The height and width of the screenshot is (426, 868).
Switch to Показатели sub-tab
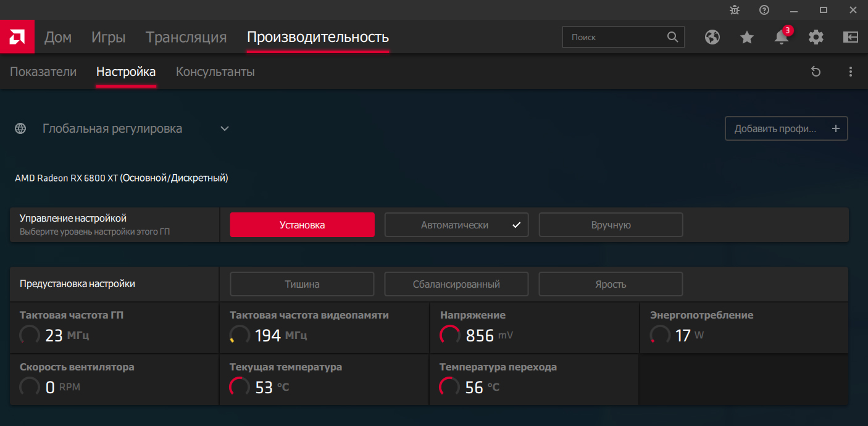pyautogui.click(x=43, y=72)
